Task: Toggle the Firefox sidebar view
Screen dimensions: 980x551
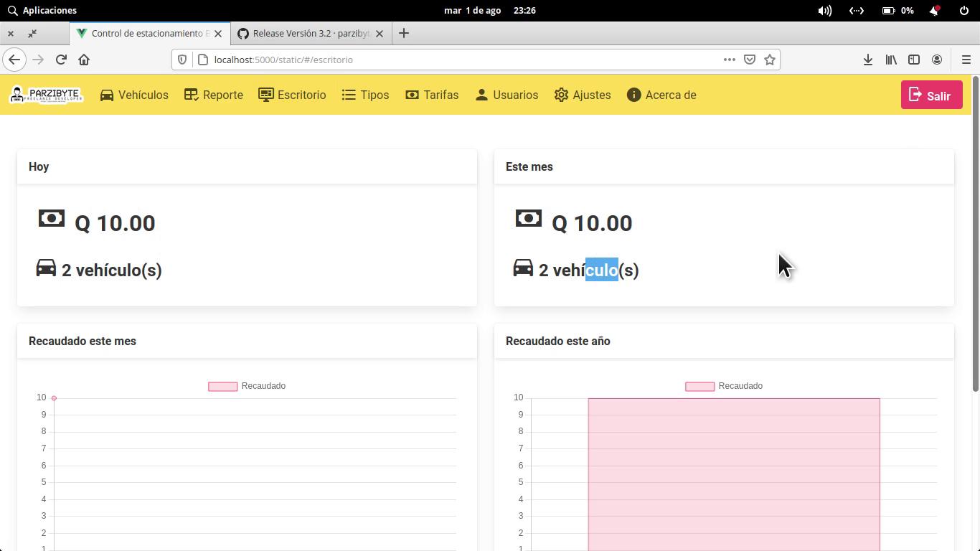Action: coord(914,60)
